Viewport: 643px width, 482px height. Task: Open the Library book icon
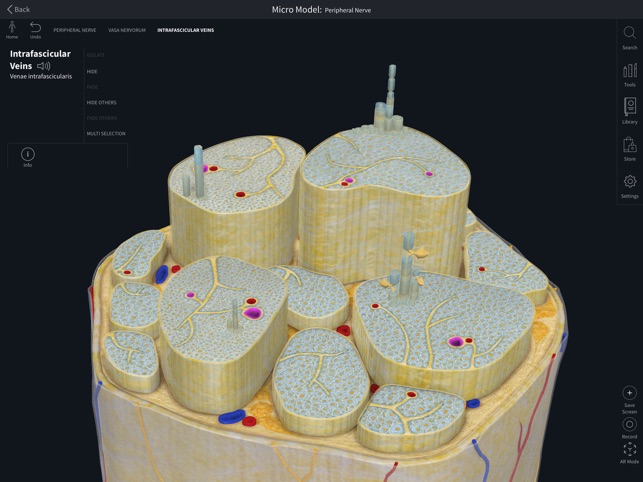pos(630,107)
